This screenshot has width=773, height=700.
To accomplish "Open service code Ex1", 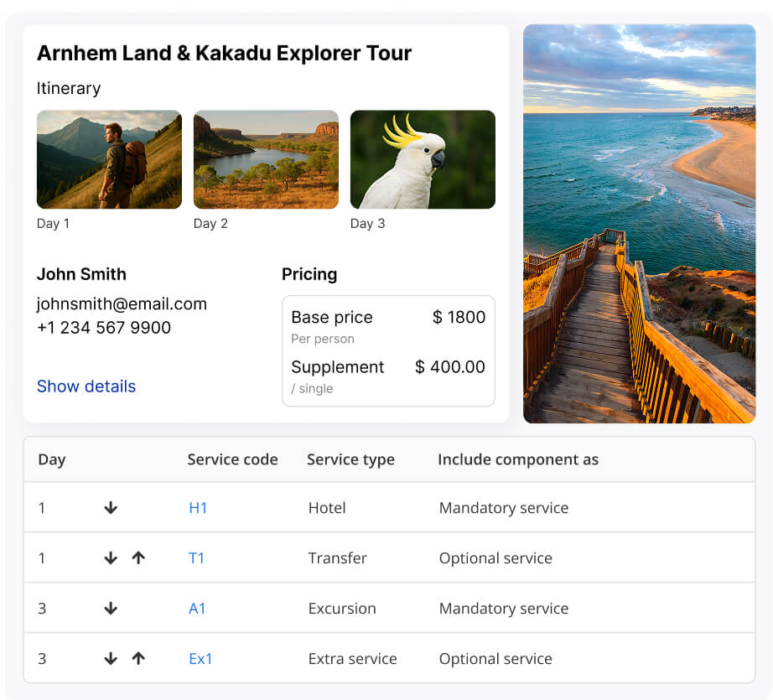I will click(x=200, y=659).
